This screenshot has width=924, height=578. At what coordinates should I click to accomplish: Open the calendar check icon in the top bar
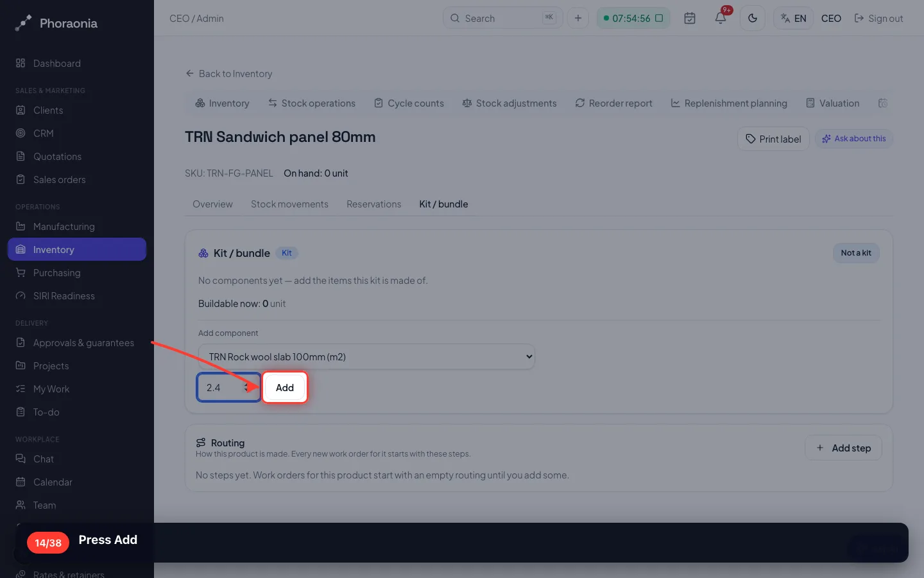tap(690, 18)
